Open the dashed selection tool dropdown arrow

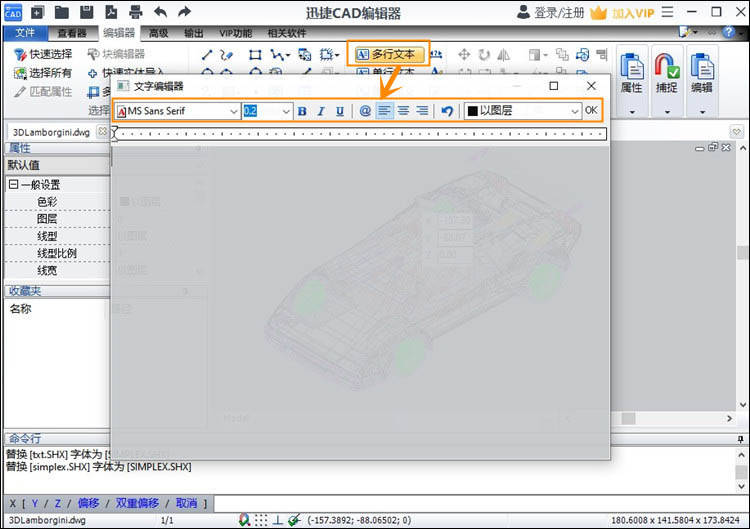[337, 55]
